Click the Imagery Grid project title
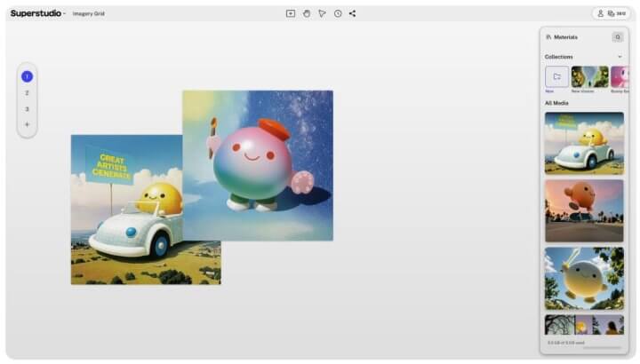This screenshot has width=640, height=364. 89,13
